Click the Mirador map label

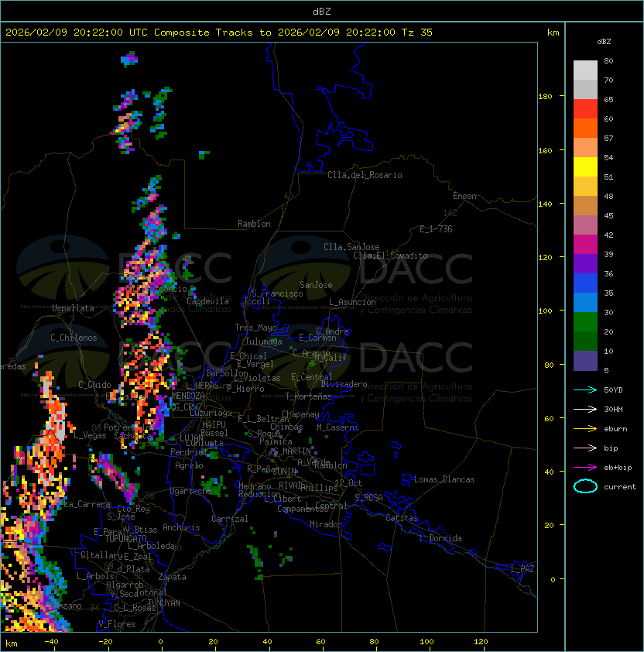tap(327, 524)
